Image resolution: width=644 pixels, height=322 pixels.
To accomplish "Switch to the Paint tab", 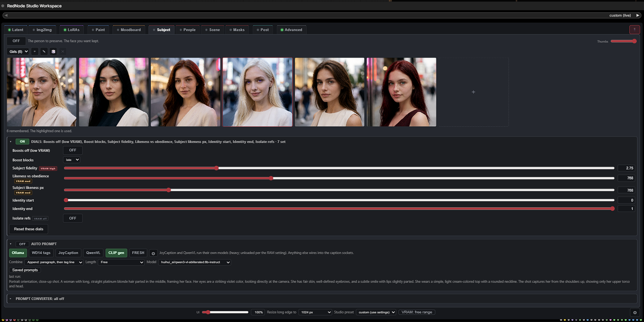I will 98,30.
